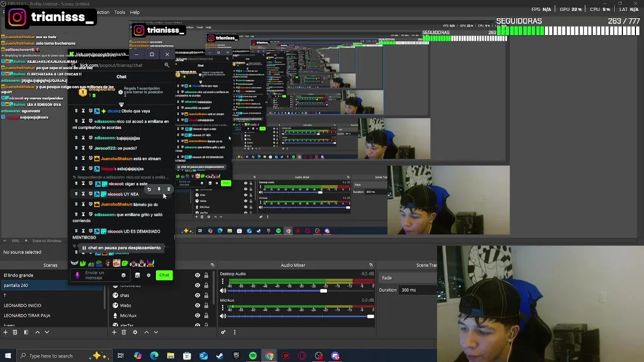Toggle visibility of the followeras source
Image resolution: width=644 pixels, height=362 pixels.
pos(197,285)
